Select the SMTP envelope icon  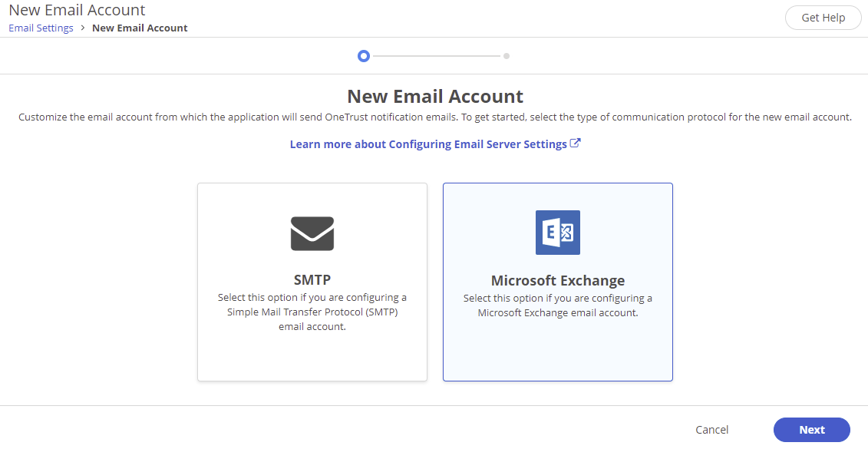(312, 233)
